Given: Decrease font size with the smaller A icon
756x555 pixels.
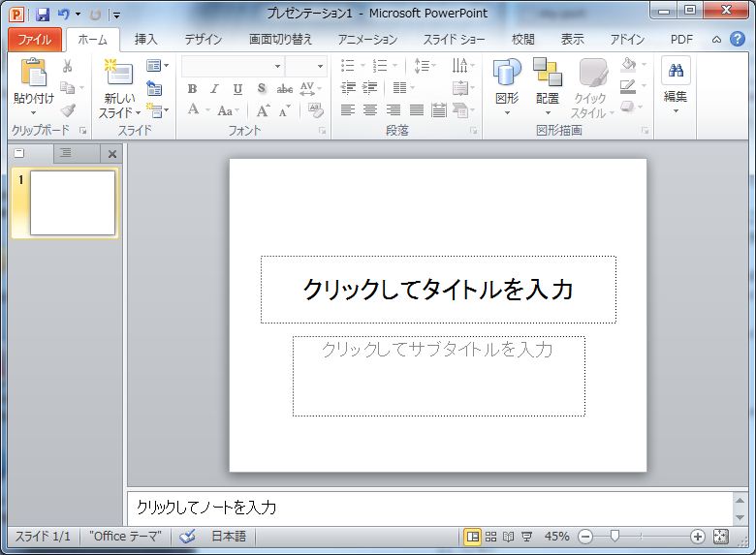Looking at the screenshot, I should (x=284, y=110).
